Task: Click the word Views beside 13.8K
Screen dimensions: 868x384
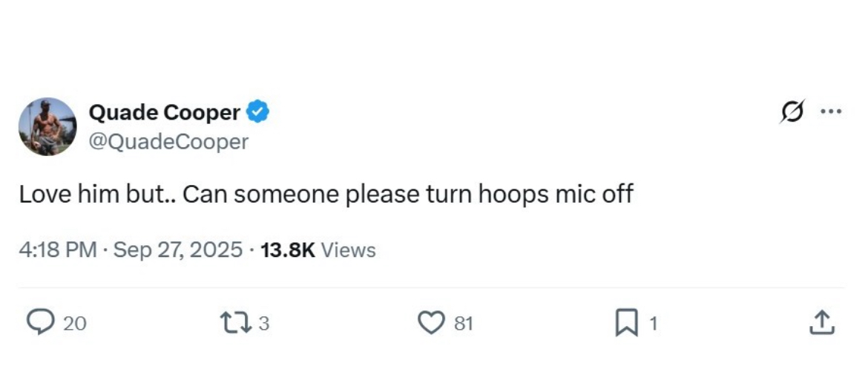Action: pos(349,250)
